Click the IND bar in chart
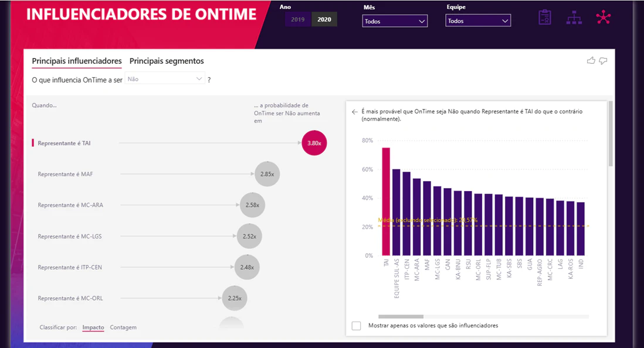 (x=581, y=228)
